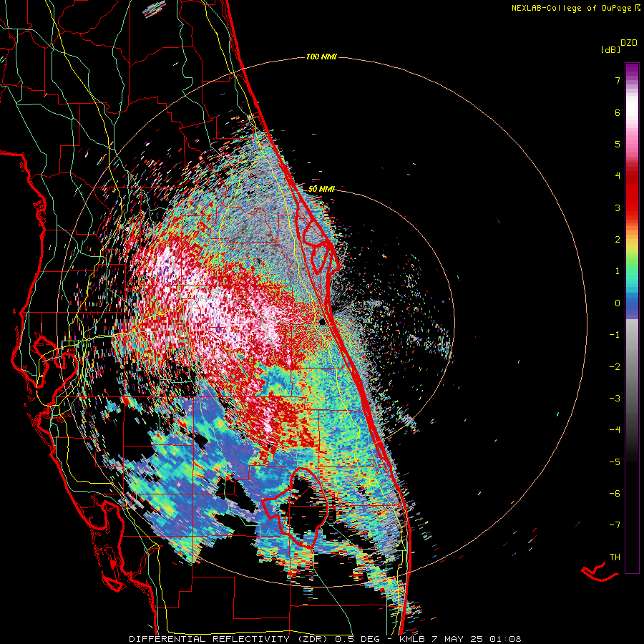
Task: Click the positive 6 scale value
Action: pos(618,112)
